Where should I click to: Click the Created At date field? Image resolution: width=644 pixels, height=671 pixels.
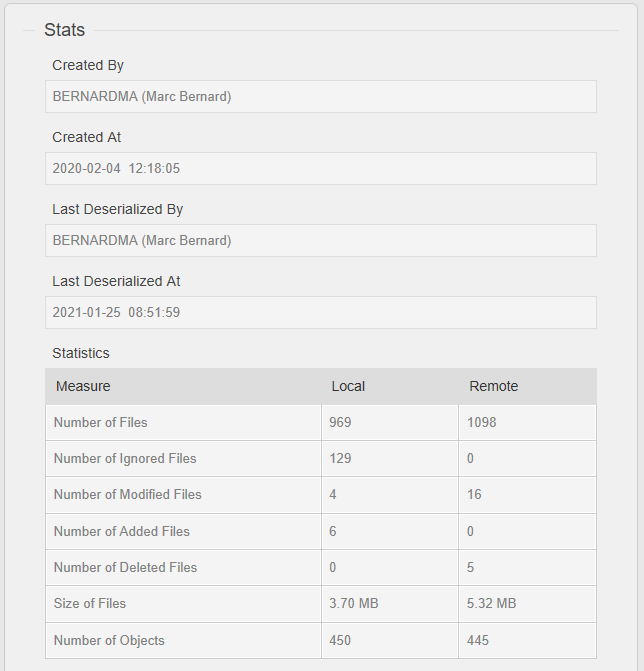(x=321, y=169)
